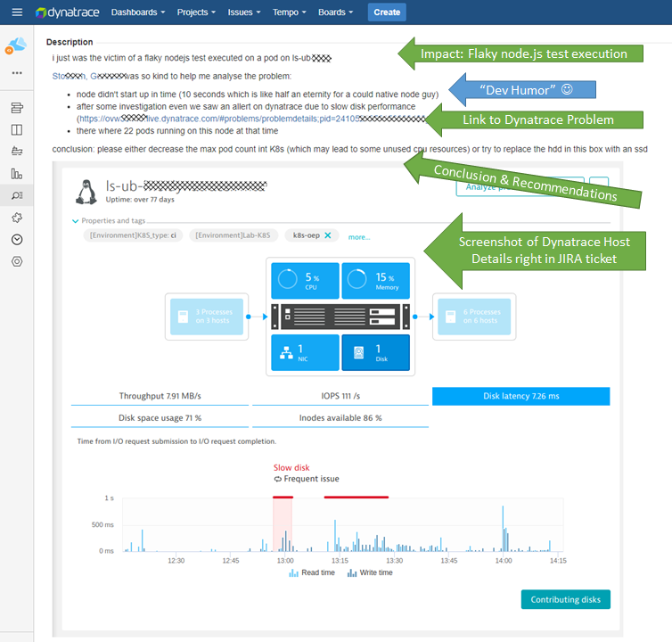Open the three-dots more options in sidebar

17,73
